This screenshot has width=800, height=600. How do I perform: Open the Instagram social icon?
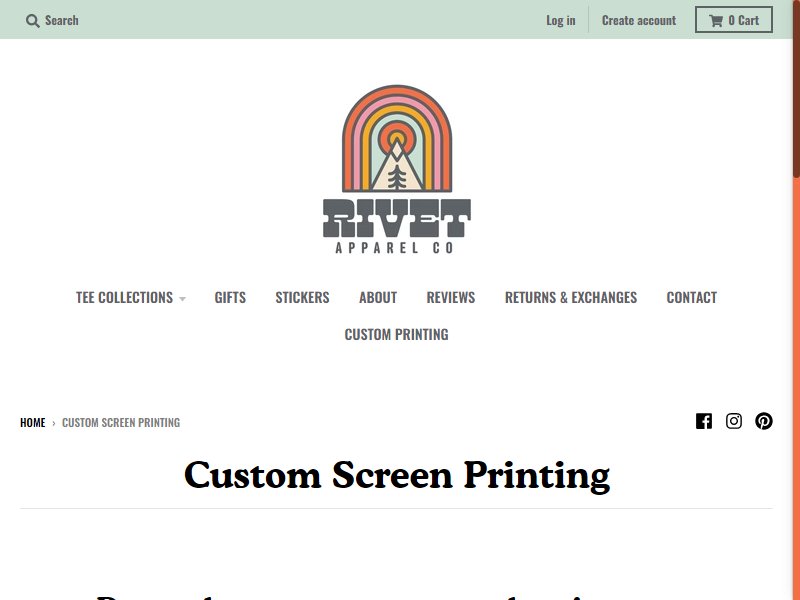pos(734,421)
